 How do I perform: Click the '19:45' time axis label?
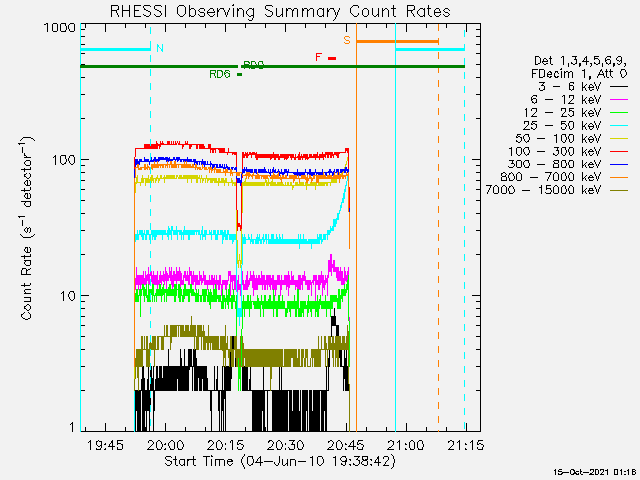coord(105,445)
